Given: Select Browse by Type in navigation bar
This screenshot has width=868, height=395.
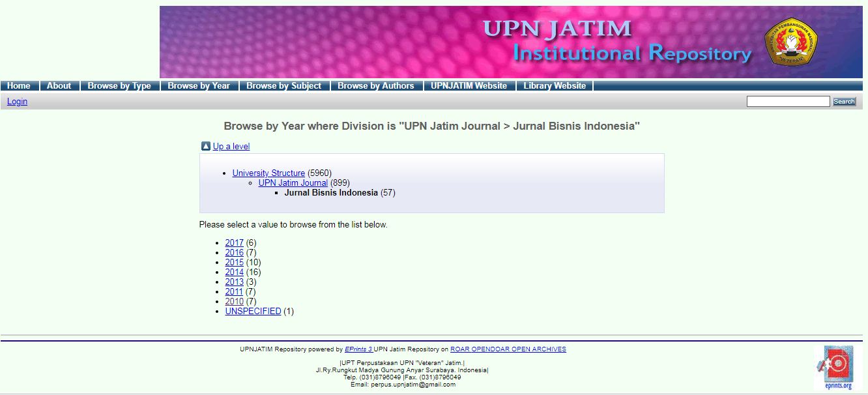Looking at the screenshot, I should (119, 86).
